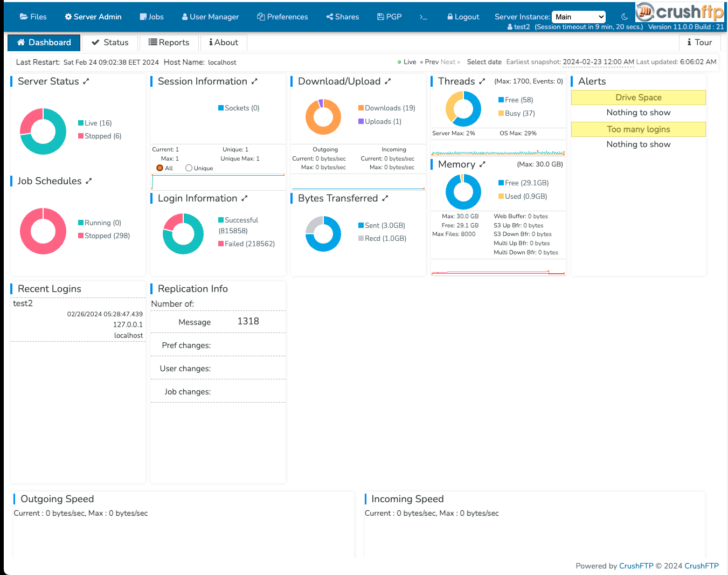The width and height of the screenshot is (728, 575).
Task: Click the CrushFTP logo
Action: [680, 11]
